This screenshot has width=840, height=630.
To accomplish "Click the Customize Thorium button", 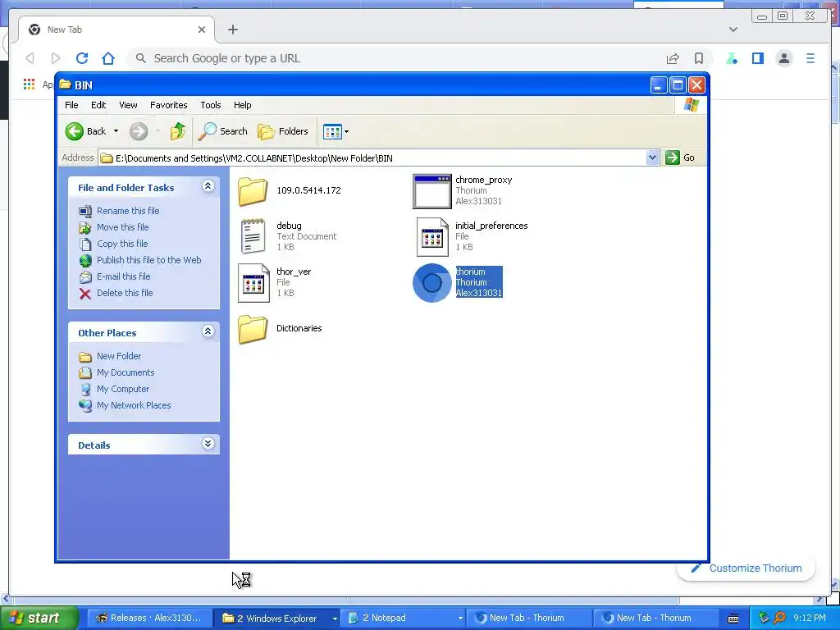I will click(x=746, y=568).
